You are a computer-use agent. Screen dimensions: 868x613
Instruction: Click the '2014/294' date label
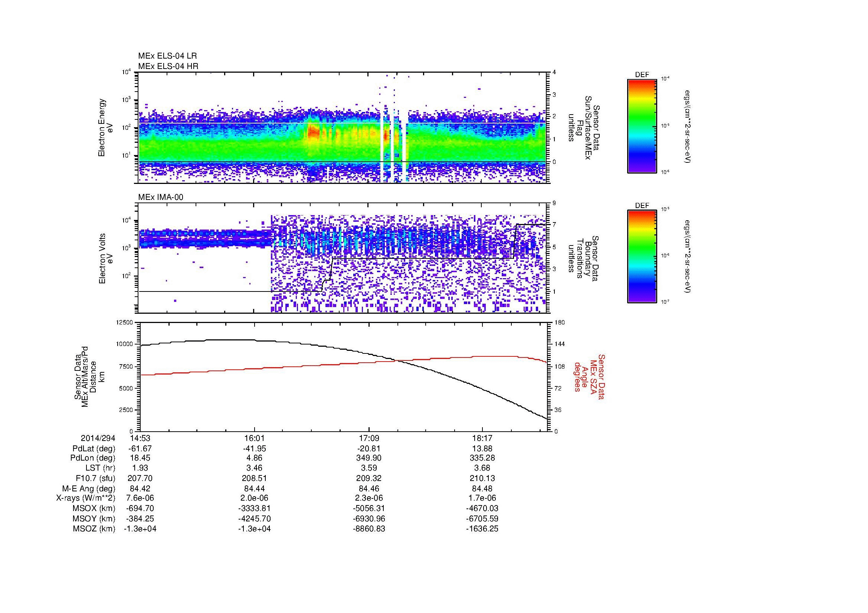coord(98,438)
